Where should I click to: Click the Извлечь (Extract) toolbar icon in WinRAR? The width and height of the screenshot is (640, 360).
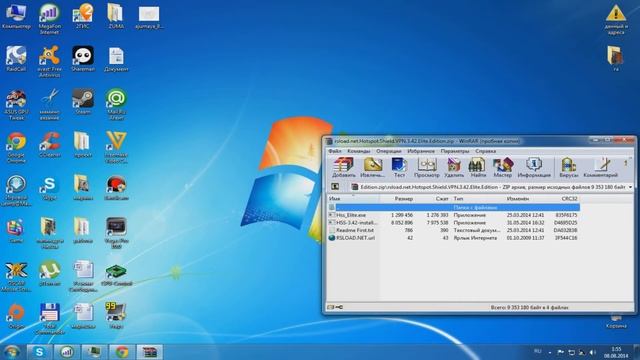point(372,167)
